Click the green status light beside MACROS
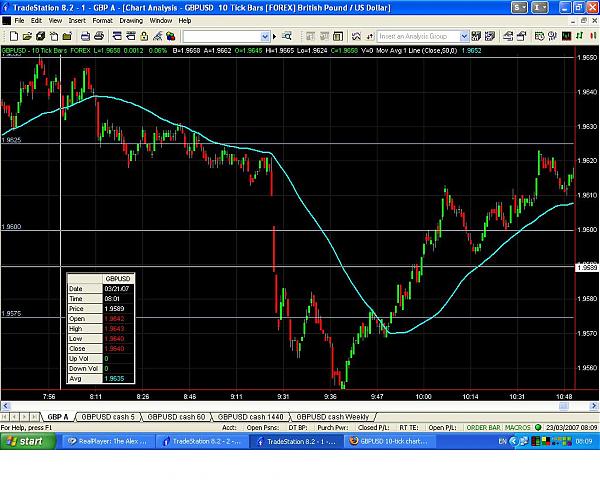This screenshot has height=495, width=600. click(538, 427)
